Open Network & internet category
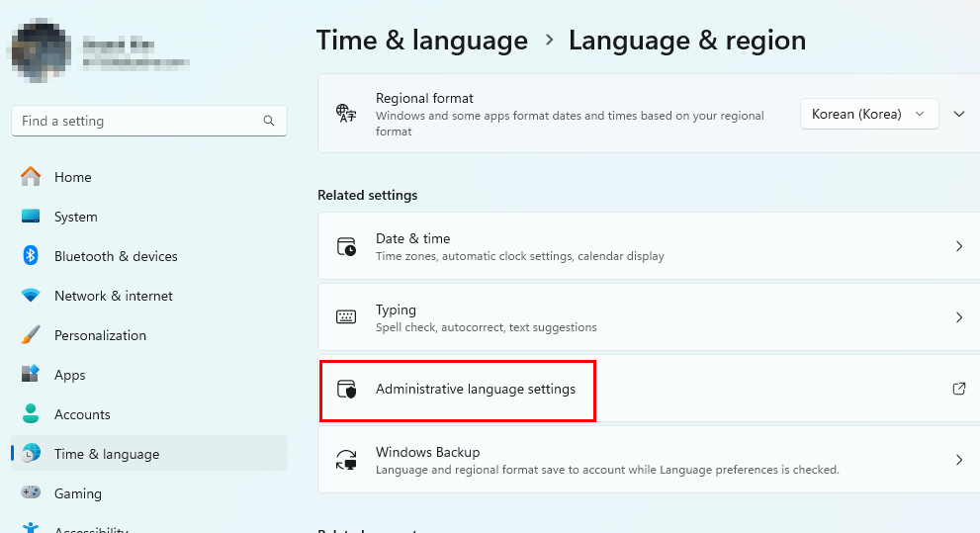This screenshot has height=533, width=980. point(148,296)
